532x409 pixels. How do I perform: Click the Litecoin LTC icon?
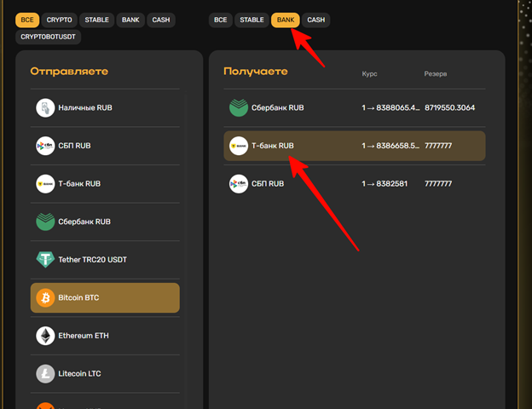(45, 374)
